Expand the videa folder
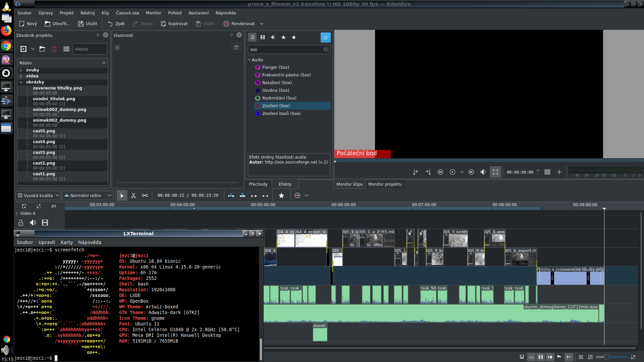This screenshot has height=362, width=644. 21,76
